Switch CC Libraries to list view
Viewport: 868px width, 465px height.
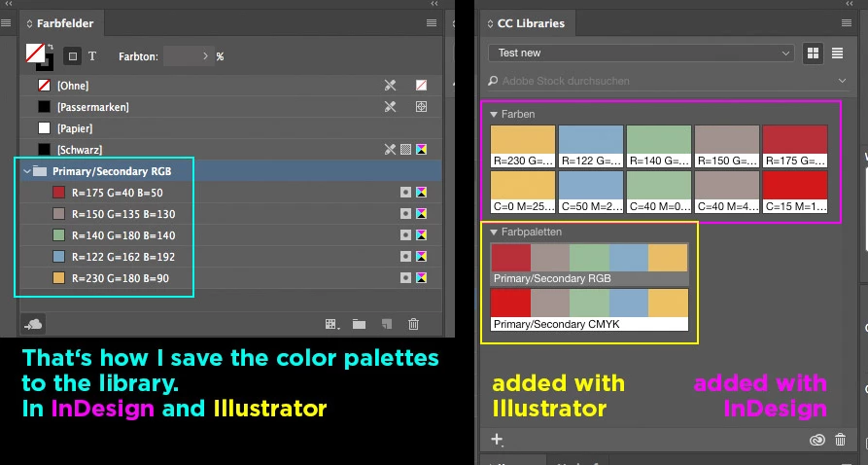click(837, 54)
